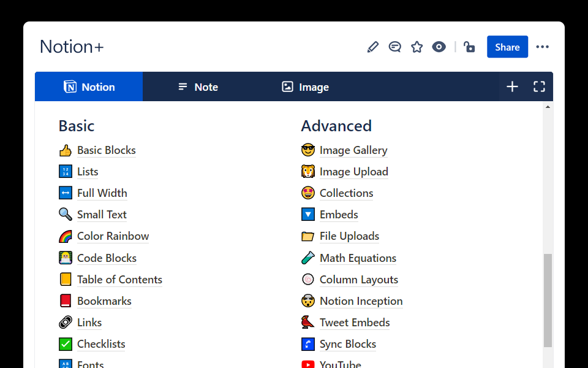Open the Sync Blocks link
The width and height of the screenshot is (588, 368).
point(348,343)
